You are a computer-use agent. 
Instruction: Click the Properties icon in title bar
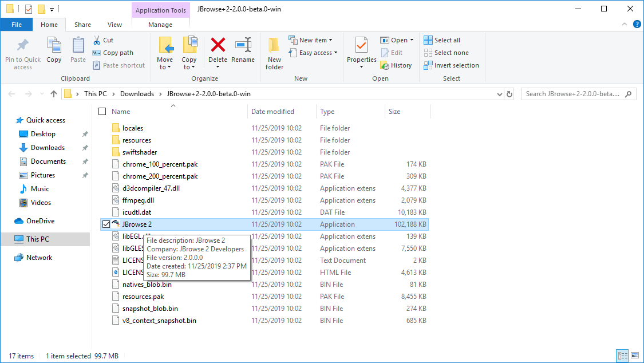[x=29, y=9]
